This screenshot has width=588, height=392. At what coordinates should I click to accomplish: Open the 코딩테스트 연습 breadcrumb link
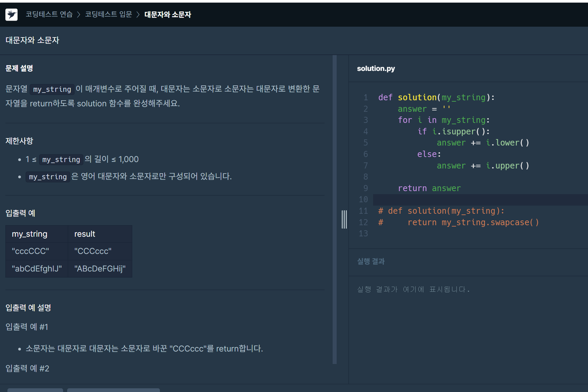49,15
